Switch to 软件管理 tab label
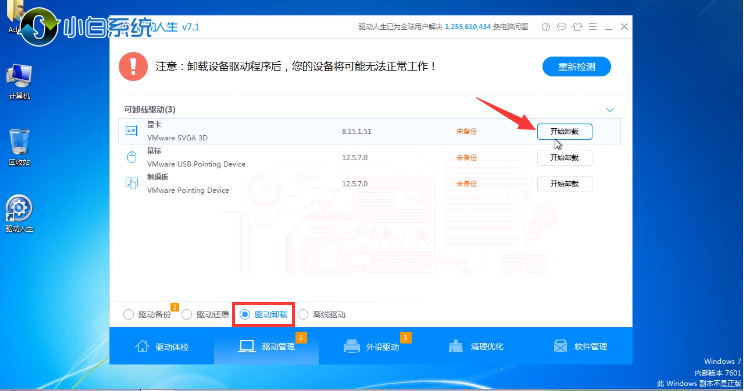The width and height of the screenshot is (744, 391). (591, 347)
